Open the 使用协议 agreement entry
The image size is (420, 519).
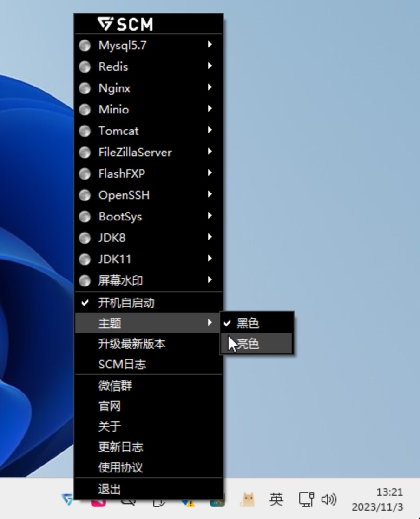149,467
